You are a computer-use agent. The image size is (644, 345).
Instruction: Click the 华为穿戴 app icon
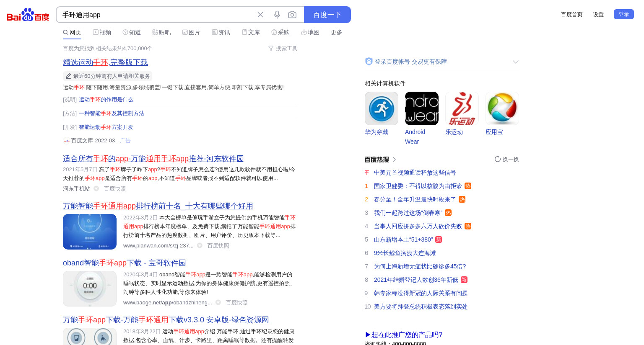tap(382, 108)
